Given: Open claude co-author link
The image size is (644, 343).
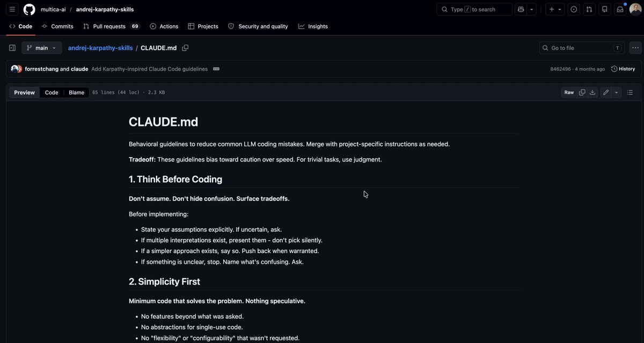Looking at the screenshot, I should pos(79,69).
